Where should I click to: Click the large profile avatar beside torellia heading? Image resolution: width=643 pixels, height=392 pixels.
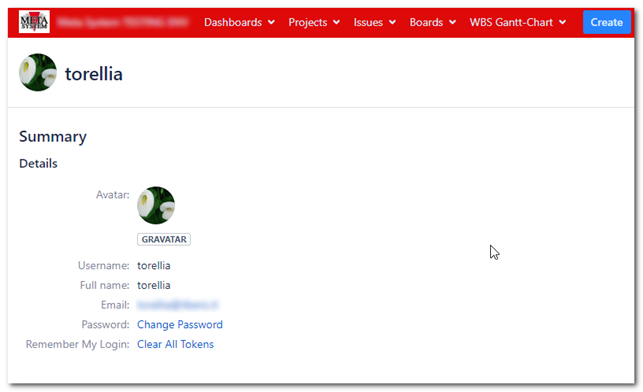click(x=38, y=72)
